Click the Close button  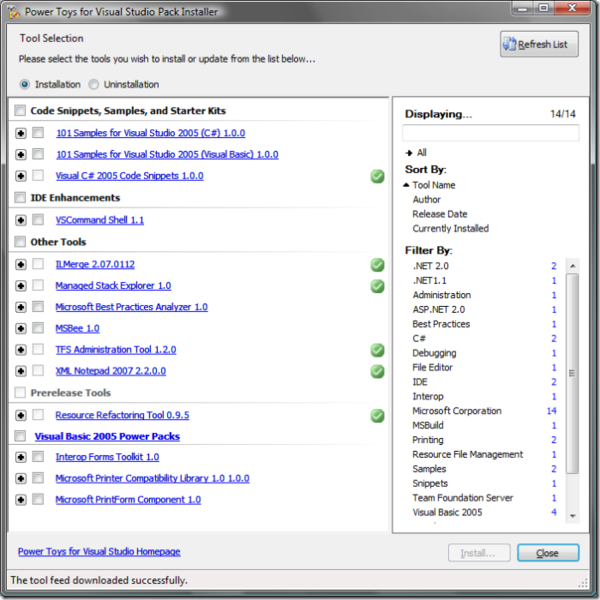[x=547, y=553]
